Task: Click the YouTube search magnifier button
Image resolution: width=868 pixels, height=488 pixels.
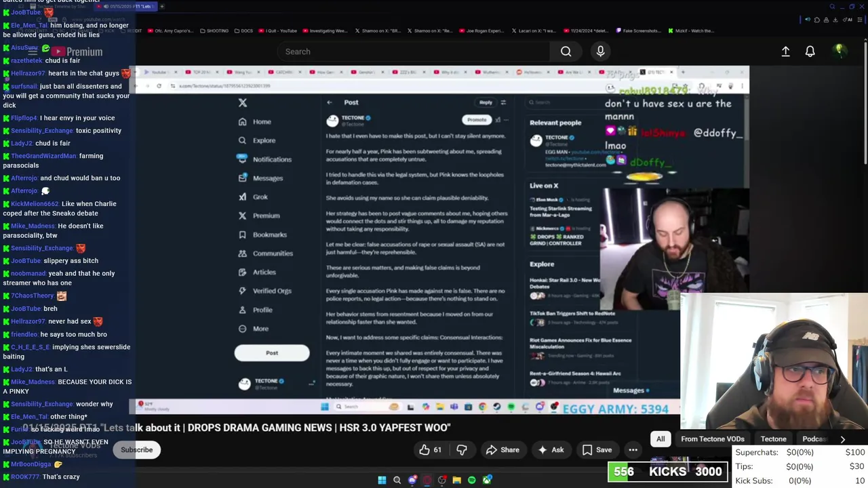Action: pos(566,52)
